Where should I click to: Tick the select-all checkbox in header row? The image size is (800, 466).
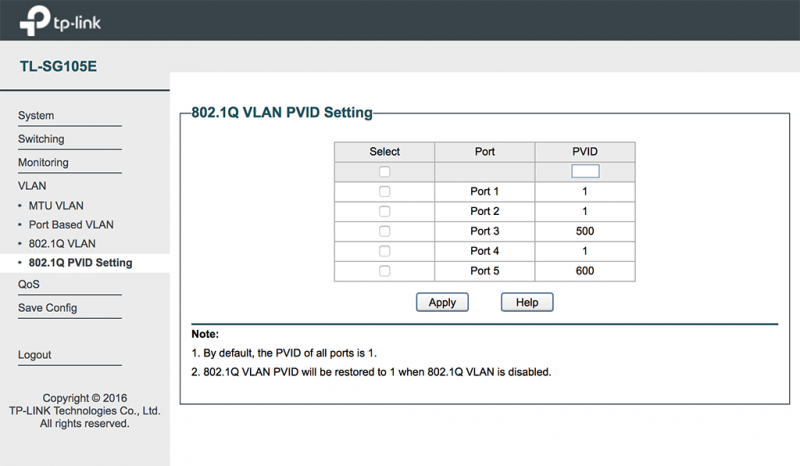point(385,171)
